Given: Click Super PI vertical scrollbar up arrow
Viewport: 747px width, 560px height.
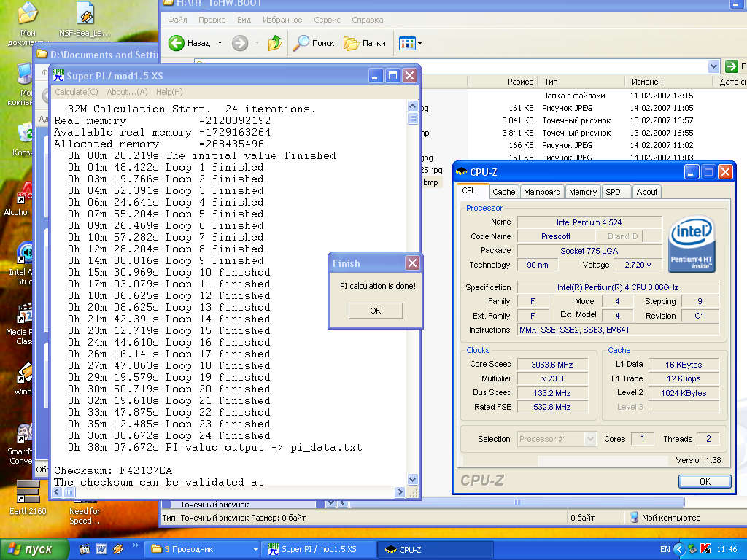Looking at the screenshot, I should tap(413, 106).
